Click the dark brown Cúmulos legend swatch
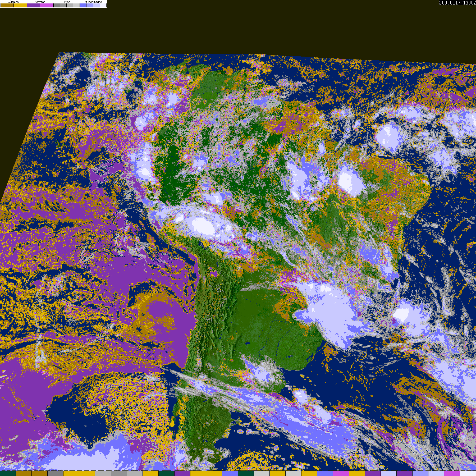This screenshot has width=476, height=476. tap(7, 5)
